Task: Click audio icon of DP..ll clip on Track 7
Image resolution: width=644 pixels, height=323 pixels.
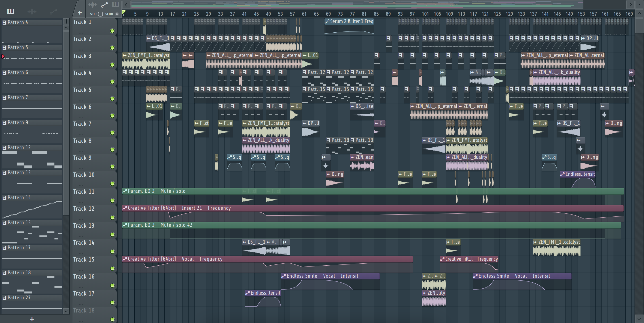Action: 305,123
